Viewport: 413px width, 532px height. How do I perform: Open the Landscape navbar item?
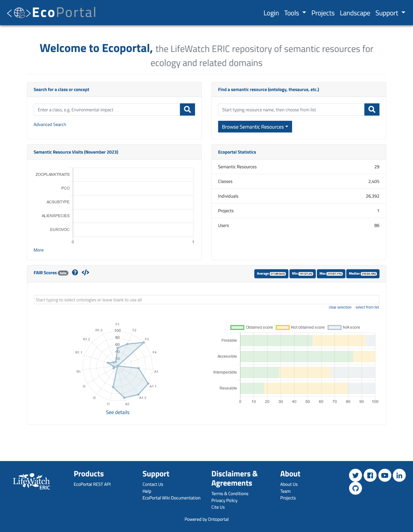355,13
